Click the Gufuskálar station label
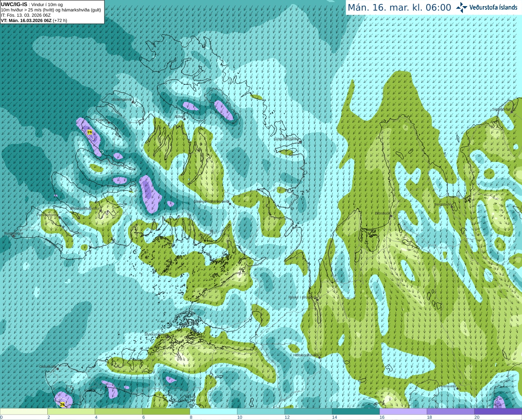 (x=48, y=367)
